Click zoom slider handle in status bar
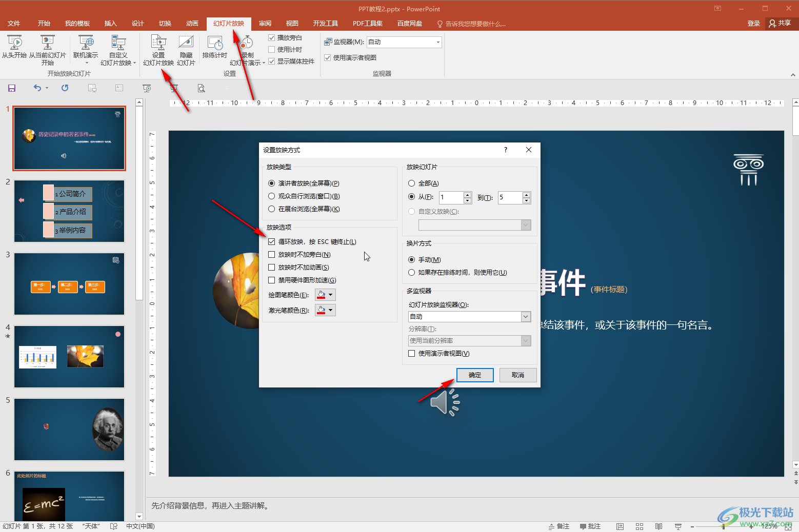 coord(723,526)
